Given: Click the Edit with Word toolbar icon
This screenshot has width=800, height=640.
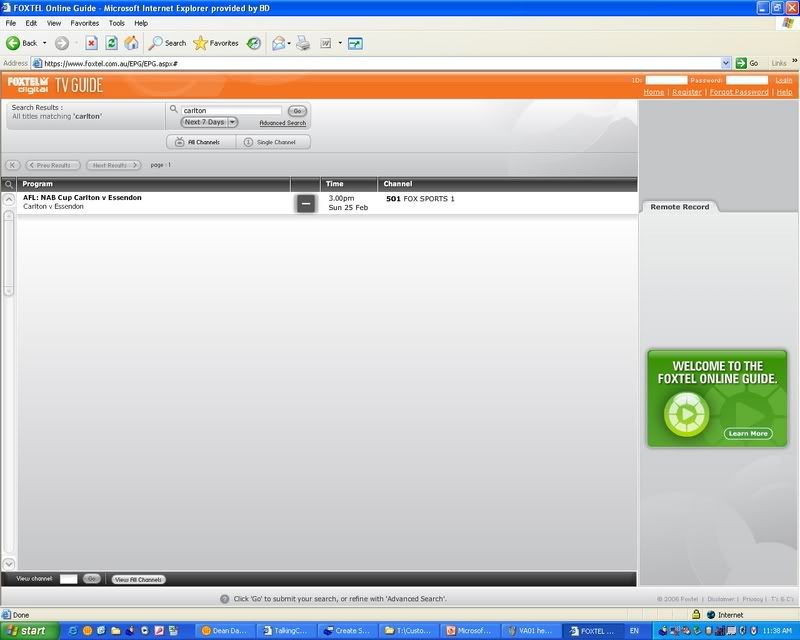Looking at the screenshot, I should click(x=326, y=43).
